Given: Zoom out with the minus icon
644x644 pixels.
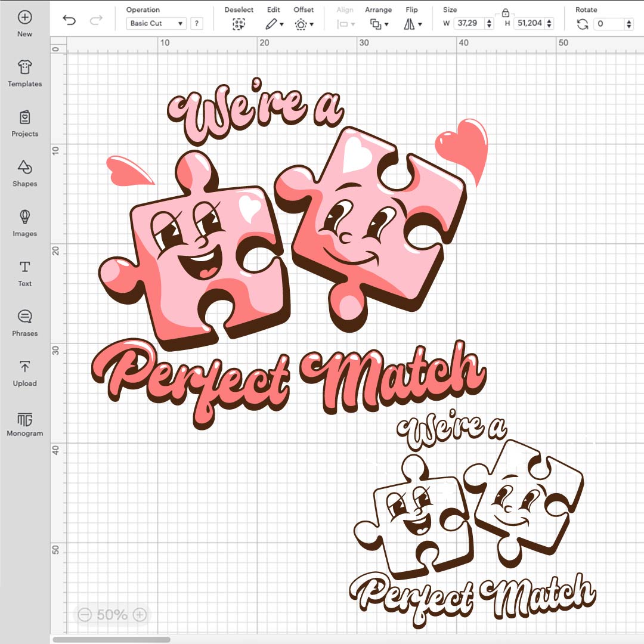Looking at the screenshot, I should pos(85,614).
